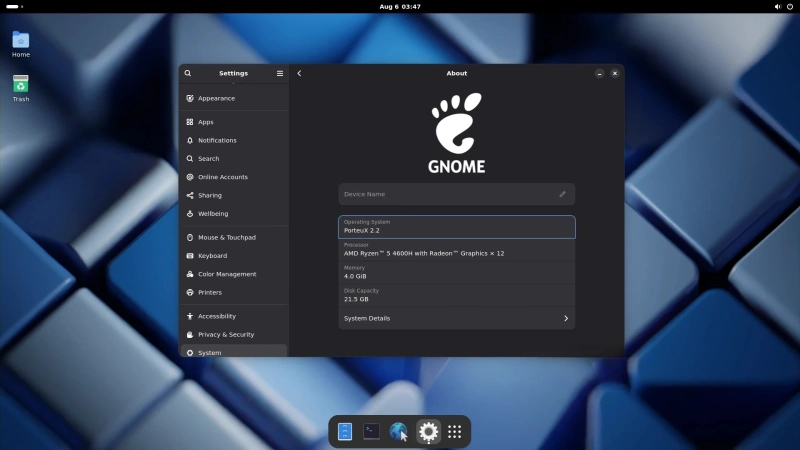This screenshot has height=450, width=800.
Task: Click the Settings gear in the dock
Action: pyautogui.click(x=428, y=432)
